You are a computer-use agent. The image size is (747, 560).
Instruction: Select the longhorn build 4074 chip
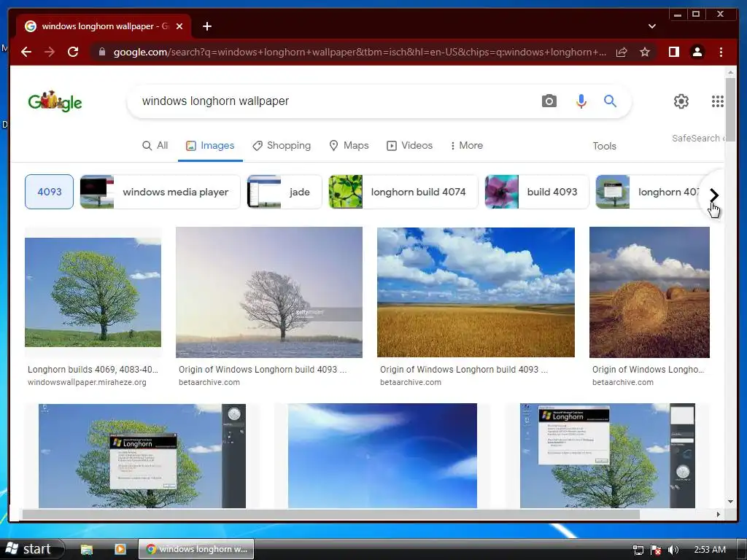(x=403, y=192)
